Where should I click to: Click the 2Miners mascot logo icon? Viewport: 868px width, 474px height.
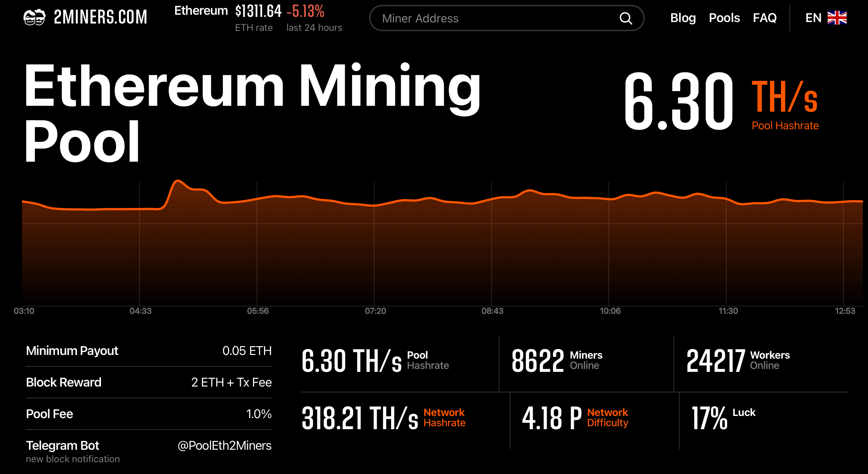[x=34, y=17]
